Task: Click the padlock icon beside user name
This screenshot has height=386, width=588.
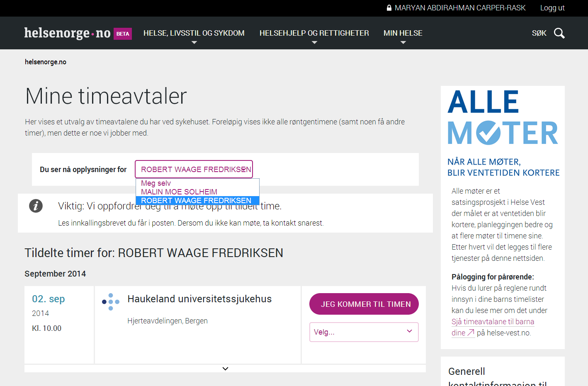Action: (389, 8)
